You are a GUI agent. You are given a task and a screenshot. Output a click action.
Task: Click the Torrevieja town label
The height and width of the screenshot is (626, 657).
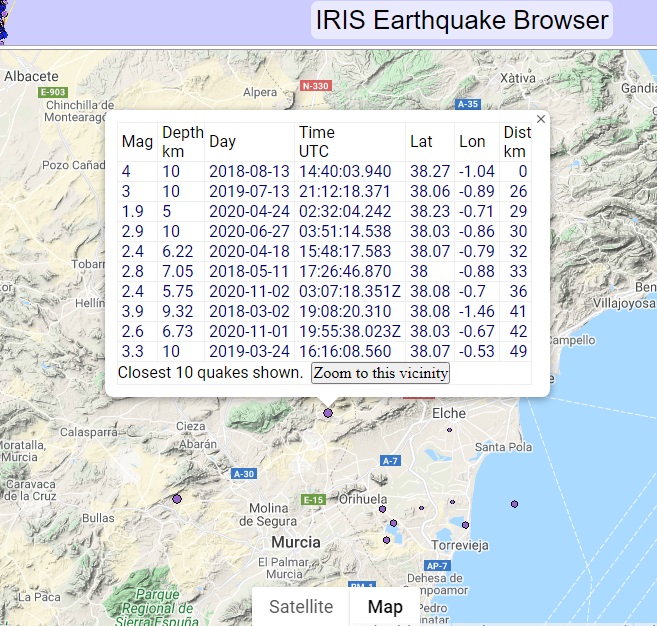(x=460, y=546)
